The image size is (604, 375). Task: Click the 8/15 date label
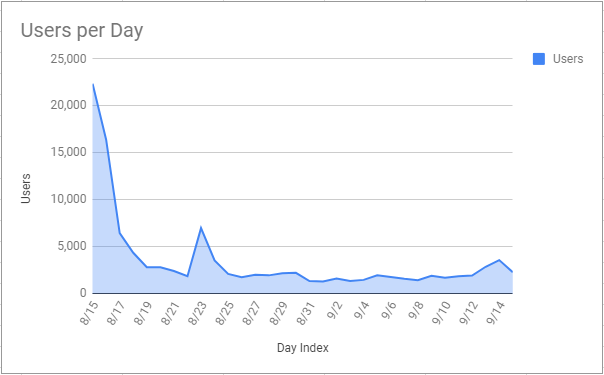pyautogui.click(x=89, y=313)
